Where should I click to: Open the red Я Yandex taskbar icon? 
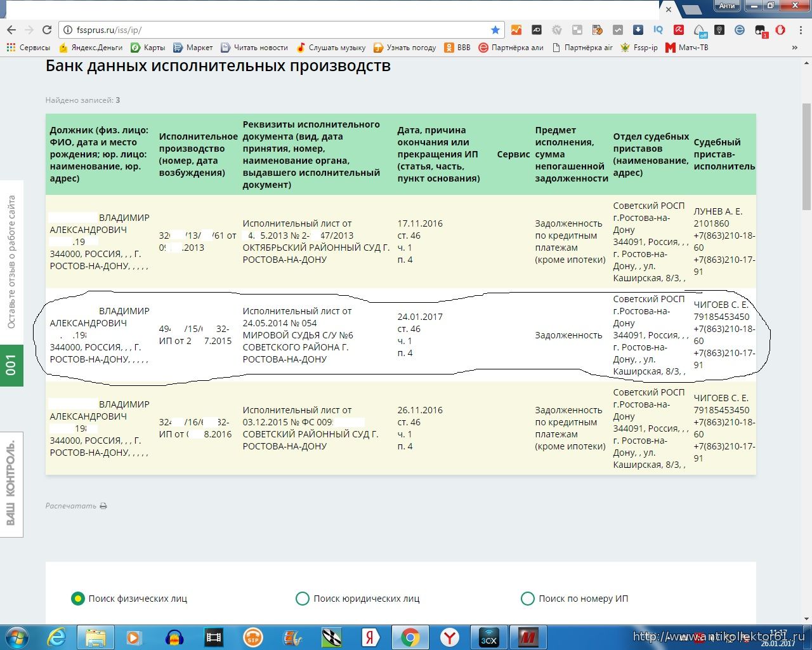point(371,637)
